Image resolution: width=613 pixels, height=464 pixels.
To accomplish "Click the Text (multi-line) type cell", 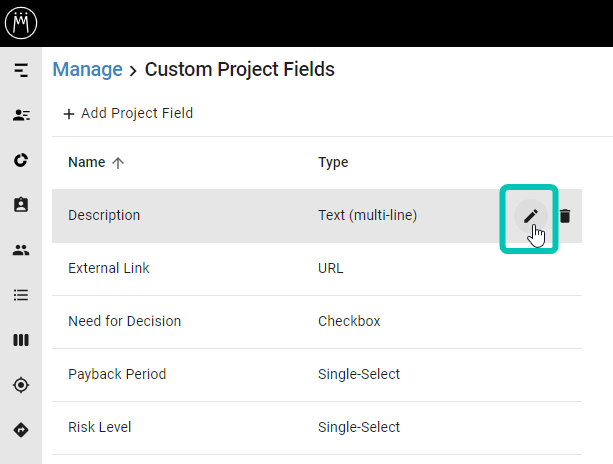I will click(x=367, y=215).
